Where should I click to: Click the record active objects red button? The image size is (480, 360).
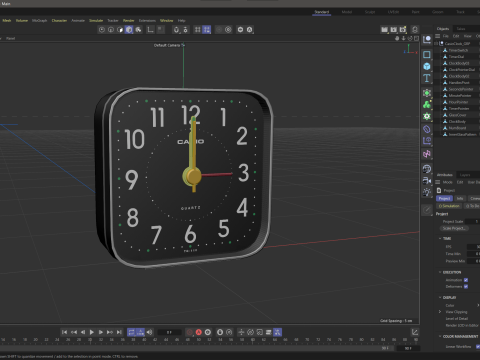click(x=190, y=332)
